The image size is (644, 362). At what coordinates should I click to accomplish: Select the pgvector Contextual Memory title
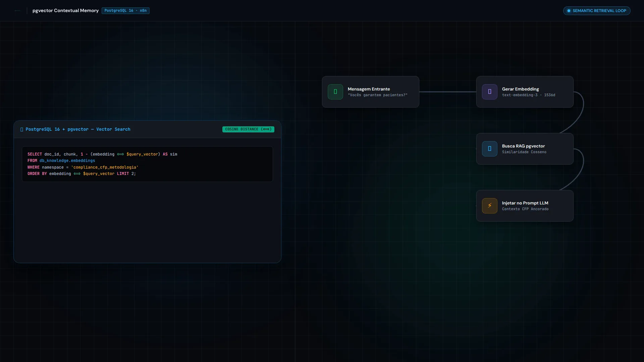(x=65, y=11)
